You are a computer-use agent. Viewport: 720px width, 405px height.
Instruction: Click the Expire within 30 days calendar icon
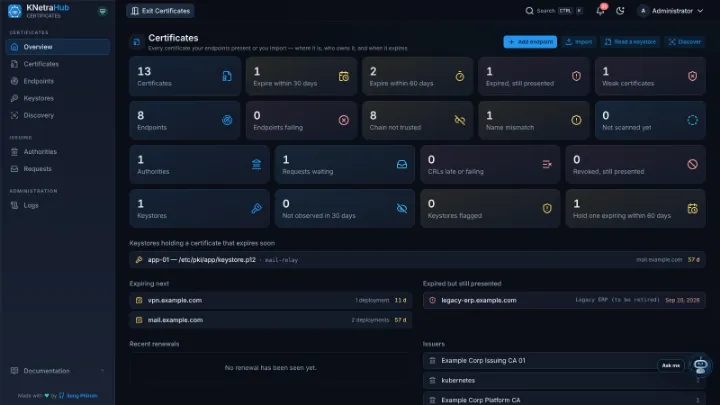[x=343, y=76]
